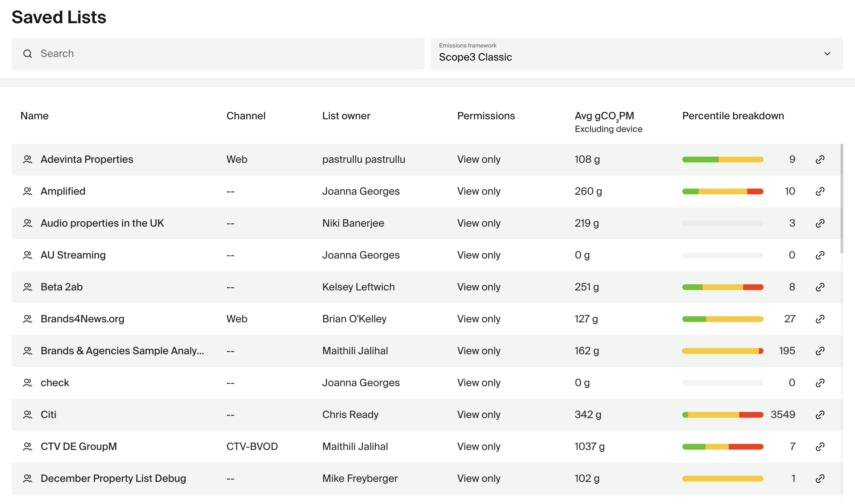Viewport: 855px width, 504px height.
Task: Click link icon in Amplified row
Action: 820,191
